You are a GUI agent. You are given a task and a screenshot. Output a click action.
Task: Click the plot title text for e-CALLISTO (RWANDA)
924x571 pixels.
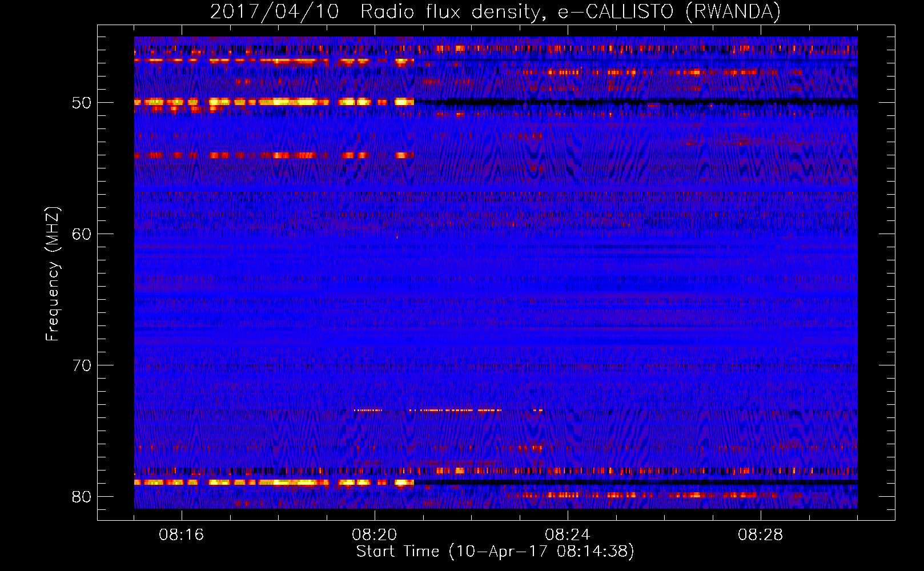(x=495, y=11)
